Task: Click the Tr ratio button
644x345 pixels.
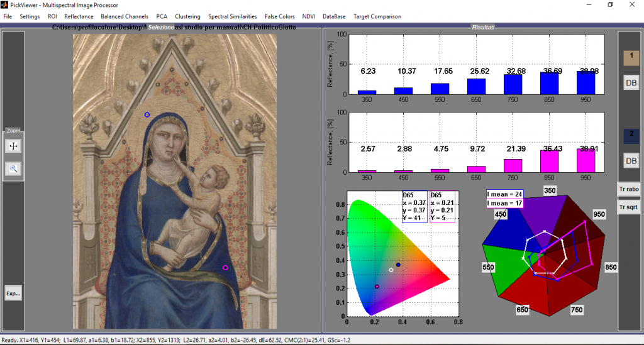Action: [x=629, y=189]
